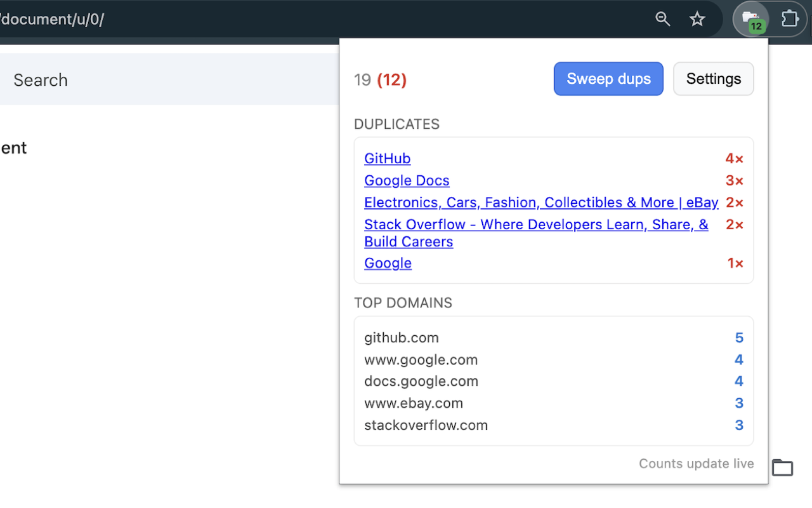The image size is (812, 508).
Task: Open the extension Settings button
Action: point(714,79)
